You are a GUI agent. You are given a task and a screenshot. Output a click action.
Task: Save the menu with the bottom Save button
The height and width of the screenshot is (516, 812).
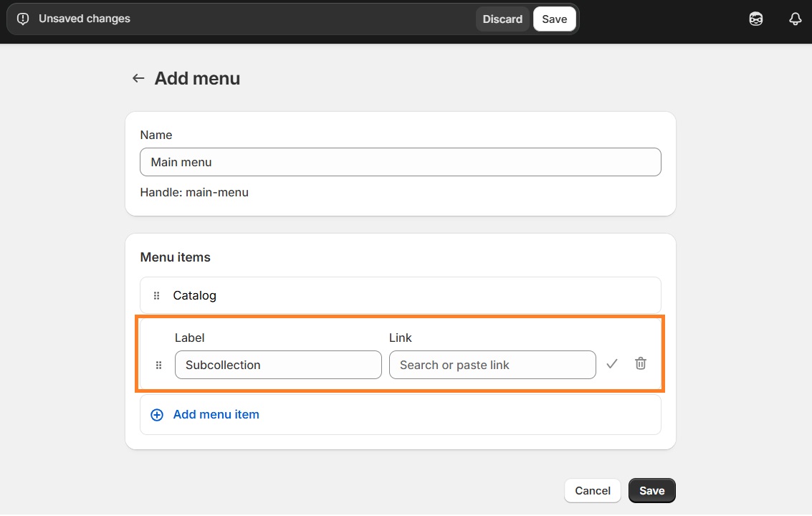[x=651, y=490]
